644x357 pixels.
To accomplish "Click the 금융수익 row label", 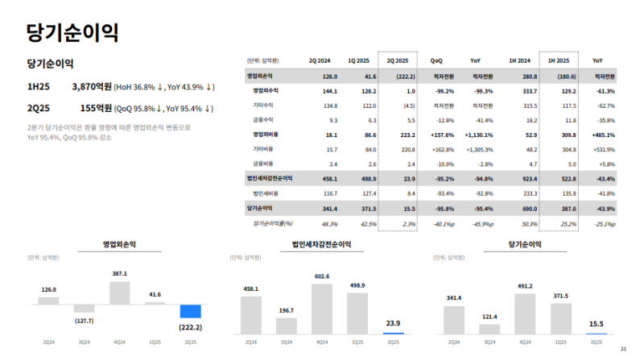I will (x=264, y=119).
